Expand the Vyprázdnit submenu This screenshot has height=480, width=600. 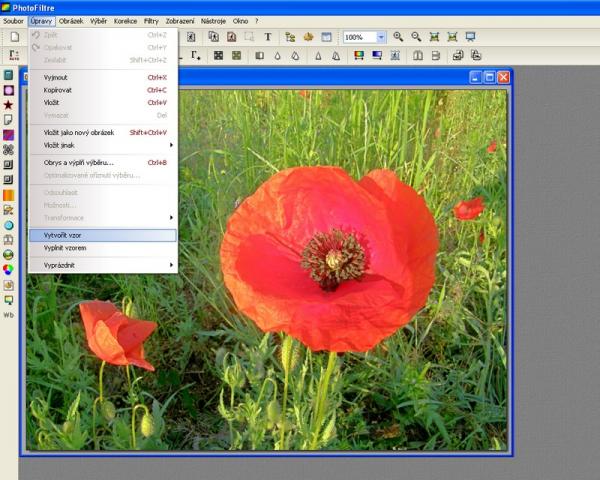coord(103,265)
